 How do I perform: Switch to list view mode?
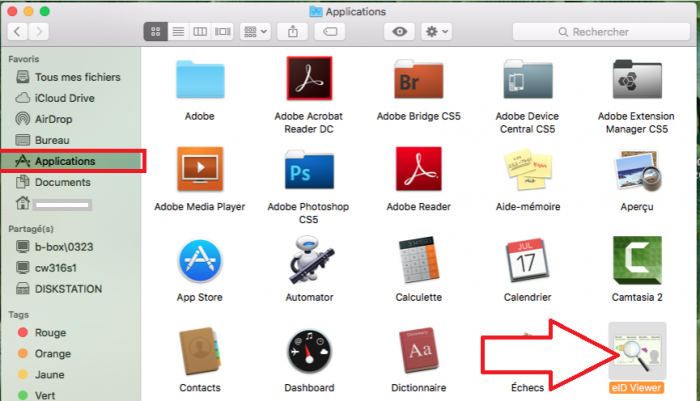[x=178, y=31]
